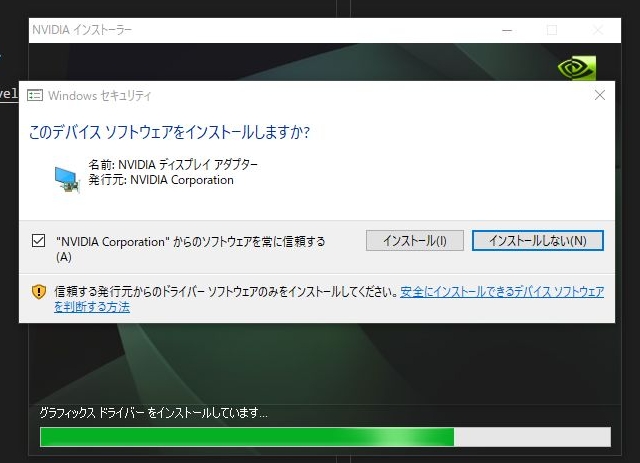Close the Windows セキュリティ dialog
Screen dimensions: 640x463
(600, 95)
